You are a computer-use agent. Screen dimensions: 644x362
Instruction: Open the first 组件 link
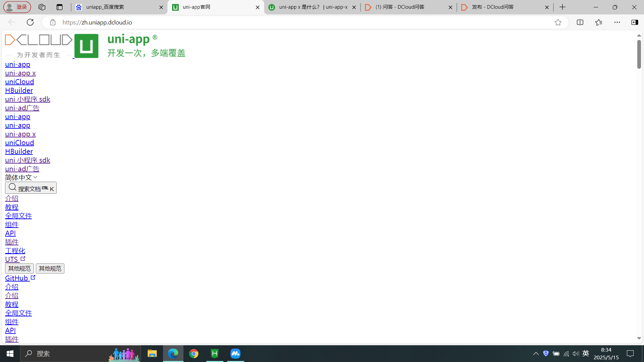(12, 225)
